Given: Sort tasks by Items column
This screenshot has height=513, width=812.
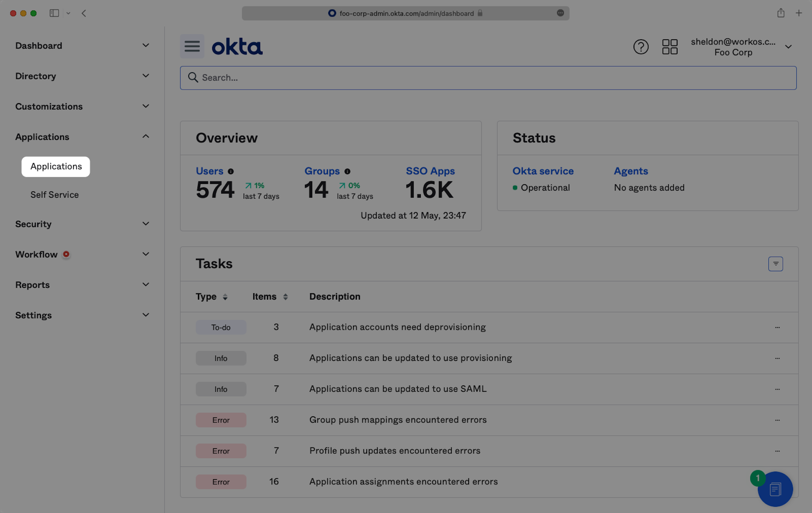Looking at the screenshot, I should (x=285, y=297).
